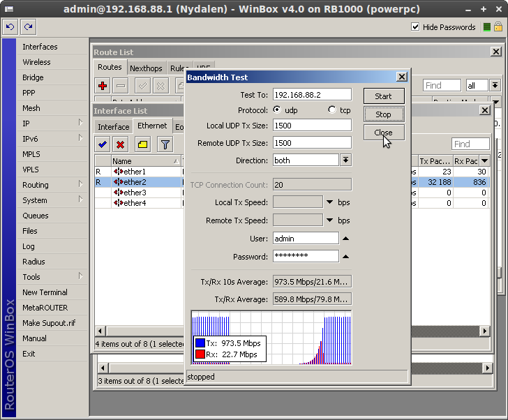Click the blue Tx legend swatch
The height and width of the screenshot is (420, 508).
[x=200, y=343]
